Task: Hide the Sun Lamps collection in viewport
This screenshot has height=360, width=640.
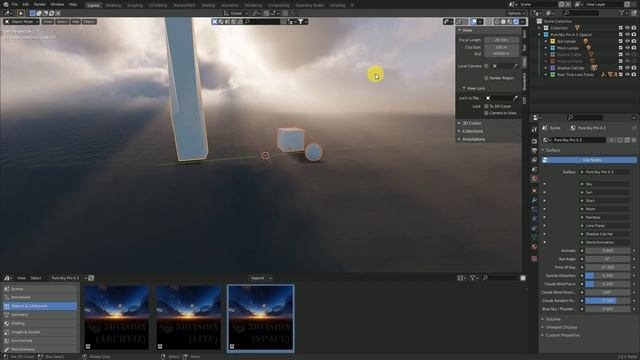Action: point(627,41)
